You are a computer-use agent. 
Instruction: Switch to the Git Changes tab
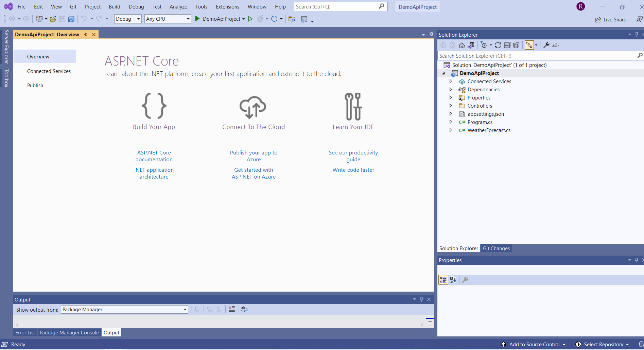(496, 248)
